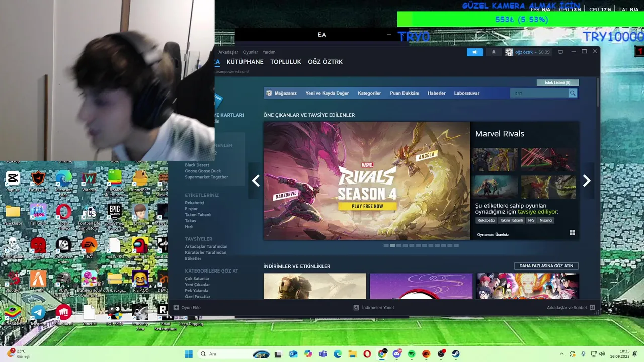Image resolution: width=644 pixels, height=362 pixels.
Task: Open CapCut desktop shortcut
Action: 13,182
